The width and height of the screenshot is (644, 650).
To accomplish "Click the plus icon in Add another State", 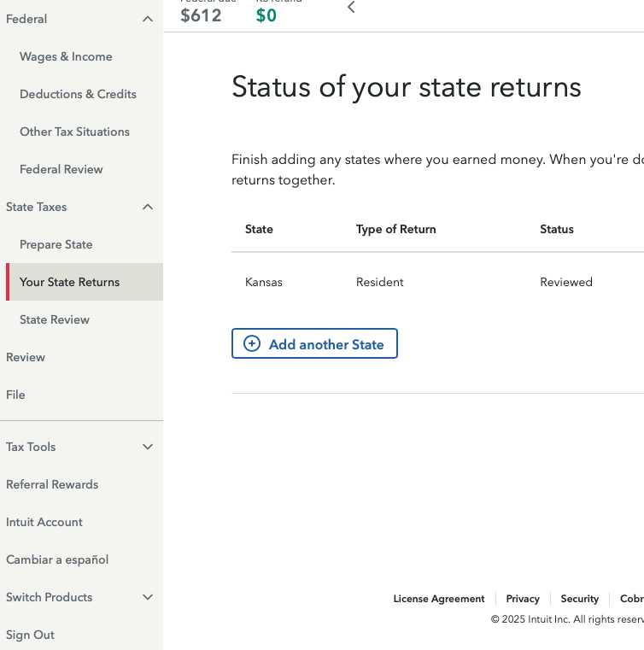I will coord(252,343).
